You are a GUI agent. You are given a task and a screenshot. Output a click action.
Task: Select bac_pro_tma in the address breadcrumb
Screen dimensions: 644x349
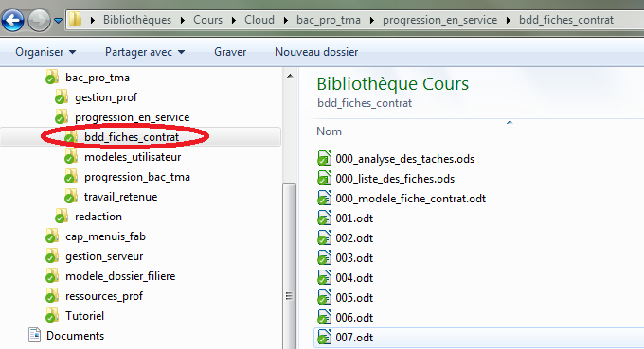[x=329, y=20]
